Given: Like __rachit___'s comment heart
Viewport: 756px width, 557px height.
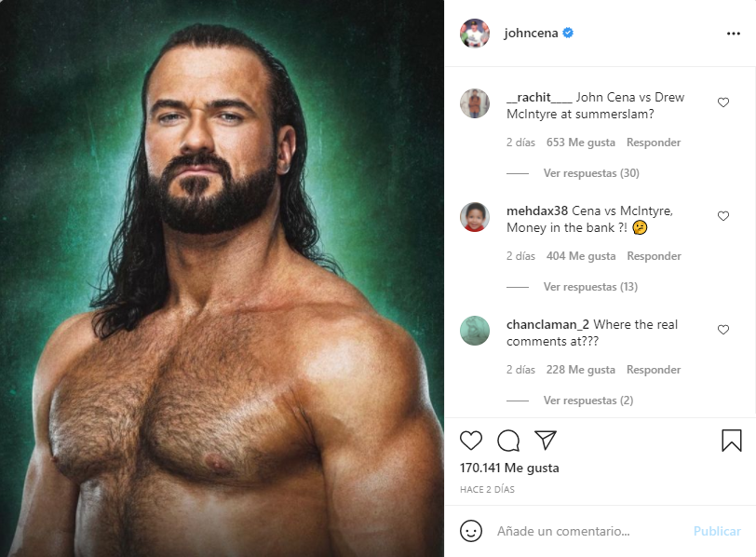Looking at the screenshot, I should 723,102.
